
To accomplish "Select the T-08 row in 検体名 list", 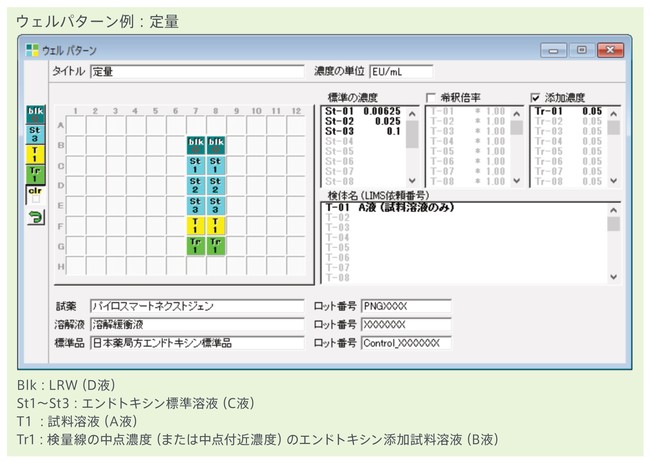I will (464, 278).
